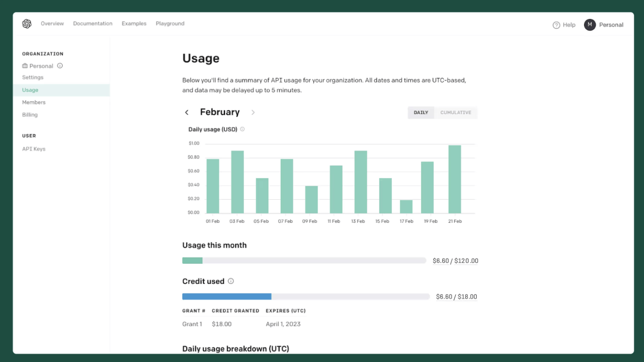Navigate to the Playground

point(170,23)
